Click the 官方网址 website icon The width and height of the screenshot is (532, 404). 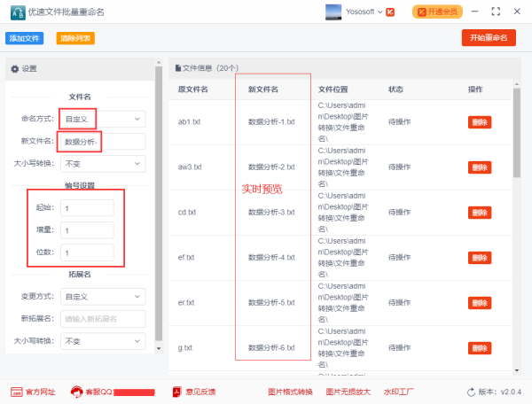pyautogui.click(x=17, y=392)
